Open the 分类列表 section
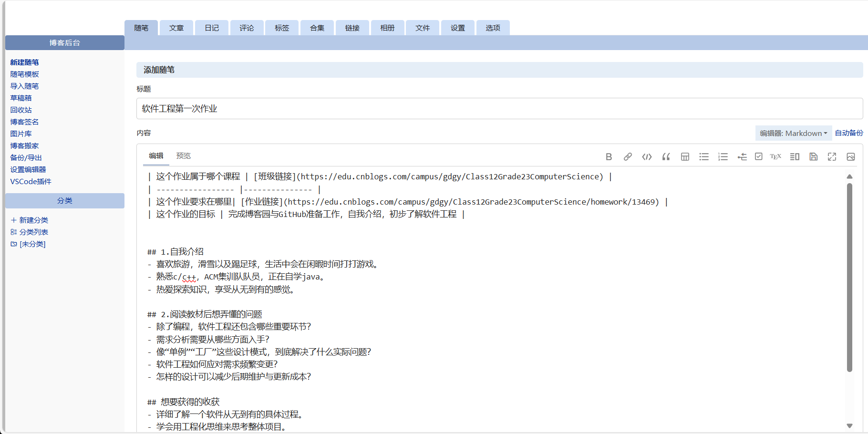868x434 pixels. tap(33, 232)
